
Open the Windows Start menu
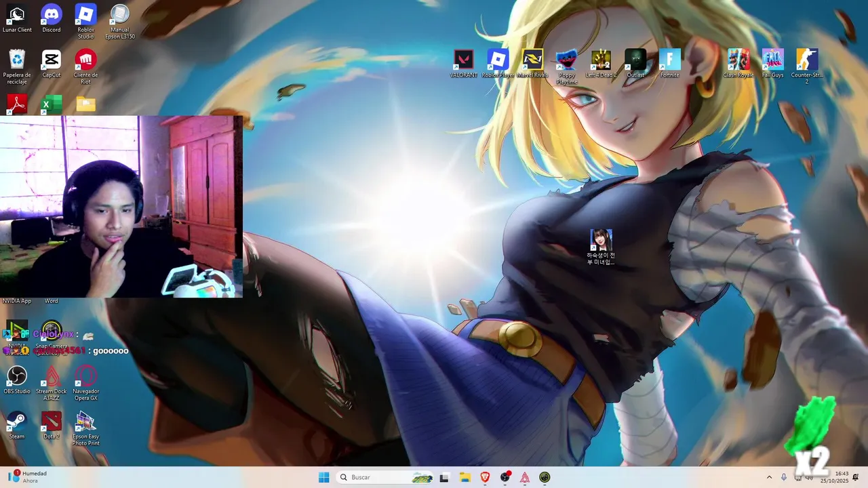(x=324, y=477)
